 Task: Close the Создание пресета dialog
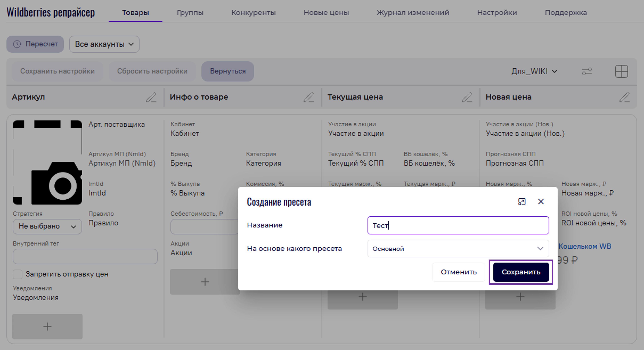click(x=541, y=202)
